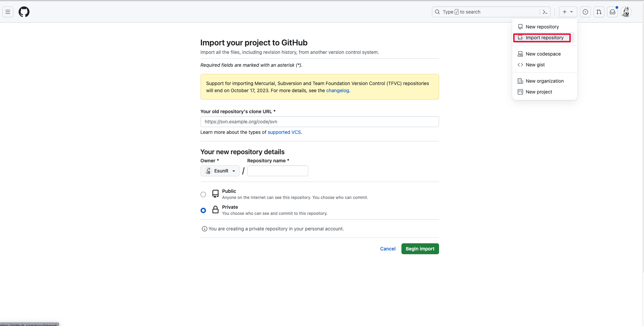Open the Pull requests icon in header
The width and height of the screenshot is (644, 326).
(x=599, y=12)
